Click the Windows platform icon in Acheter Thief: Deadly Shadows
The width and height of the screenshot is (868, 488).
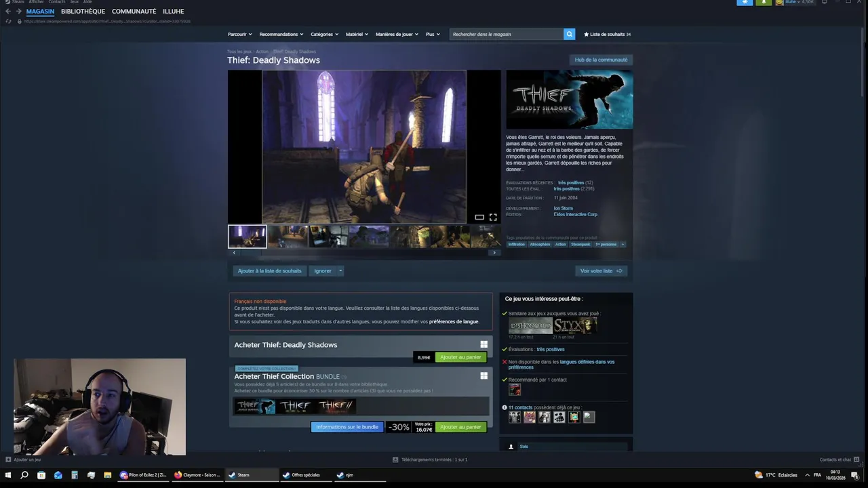point(484,344)
